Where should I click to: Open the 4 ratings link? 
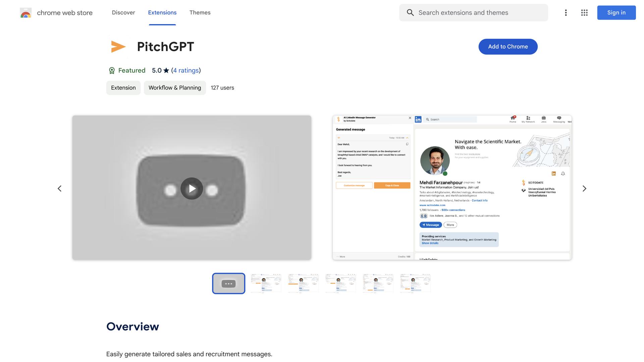(x=186, y=70)
